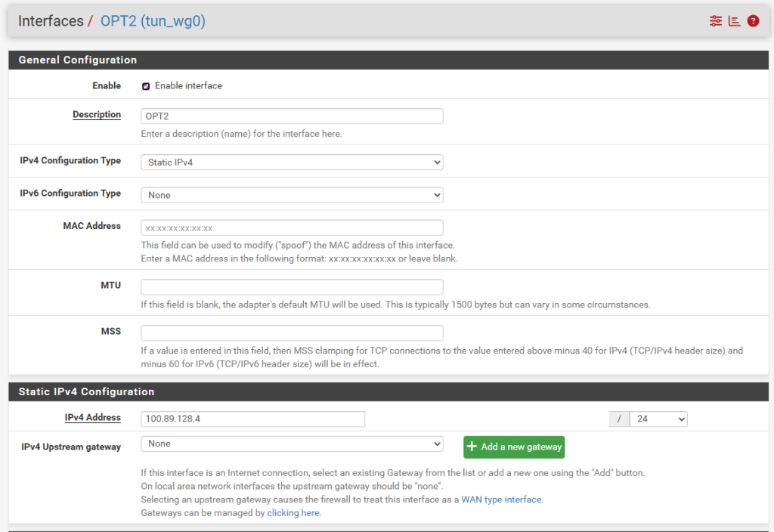Follow the WAN type interface link

[x=502, y=500]
